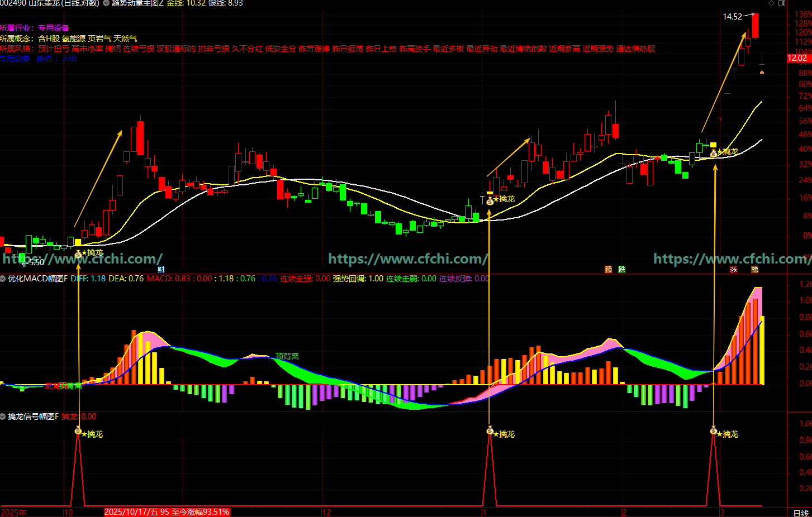
Task: Click the January 擒龙 money-bag signal on the main chart
Action: (490, 200)
